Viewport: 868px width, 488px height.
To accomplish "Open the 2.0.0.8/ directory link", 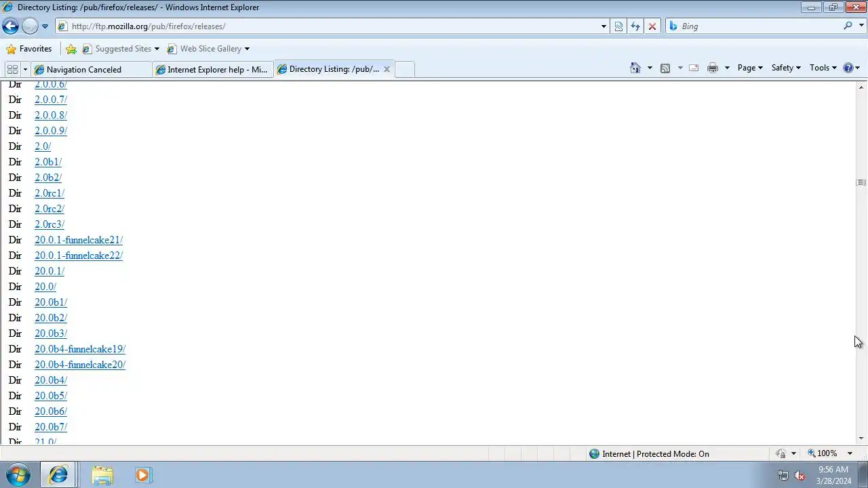I will 51,115.
